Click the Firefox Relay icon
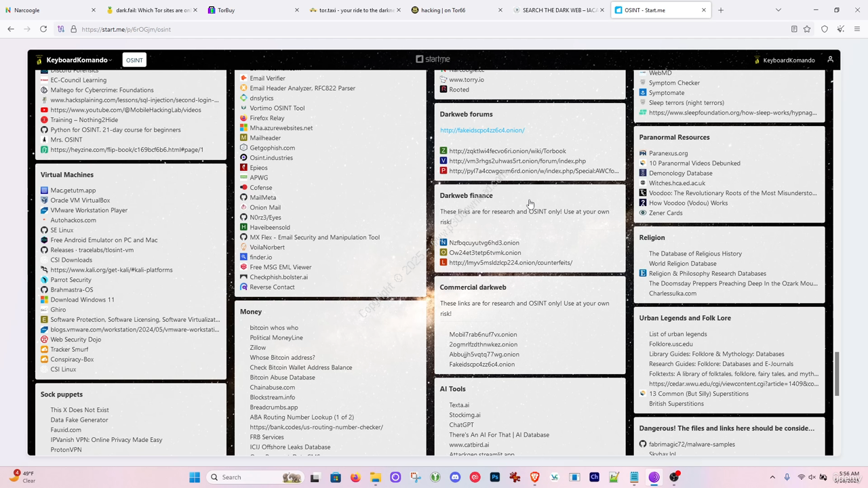 [243, 118]
